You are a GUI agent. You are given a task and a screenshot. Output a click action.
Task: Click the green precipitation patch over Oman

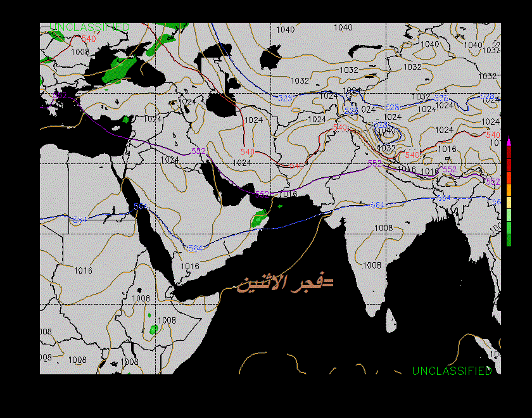click(258, 219)
